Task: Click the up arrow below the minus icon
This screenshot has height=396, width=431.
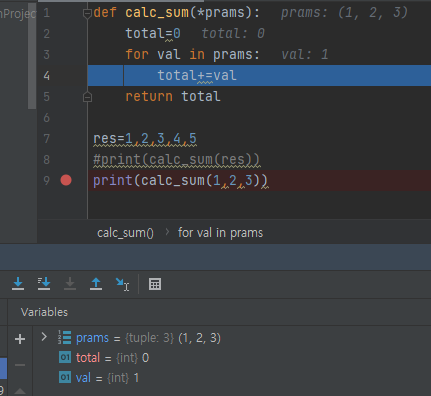Action: tap(20, 391)
